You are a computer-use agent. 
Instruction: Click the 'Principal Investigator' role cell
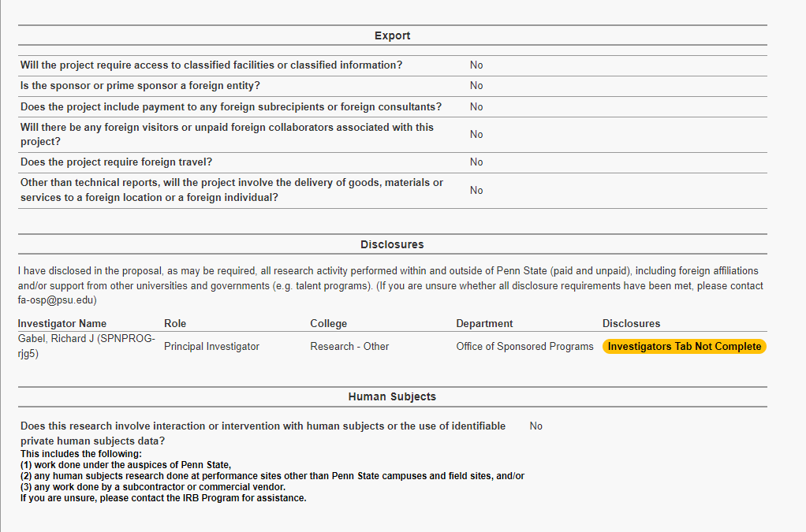coord(211,346)
